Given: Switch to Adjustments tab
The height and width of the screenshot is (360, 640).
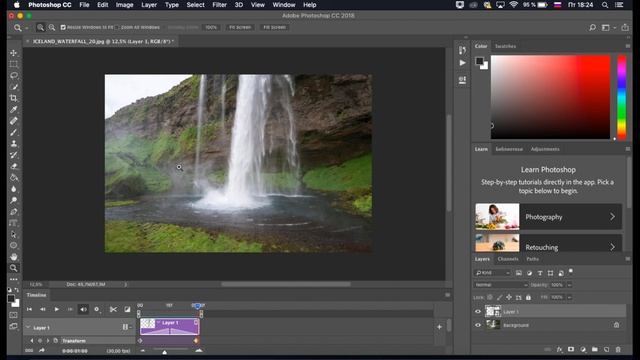Looking at the screenshot, I should coord(545,149).
